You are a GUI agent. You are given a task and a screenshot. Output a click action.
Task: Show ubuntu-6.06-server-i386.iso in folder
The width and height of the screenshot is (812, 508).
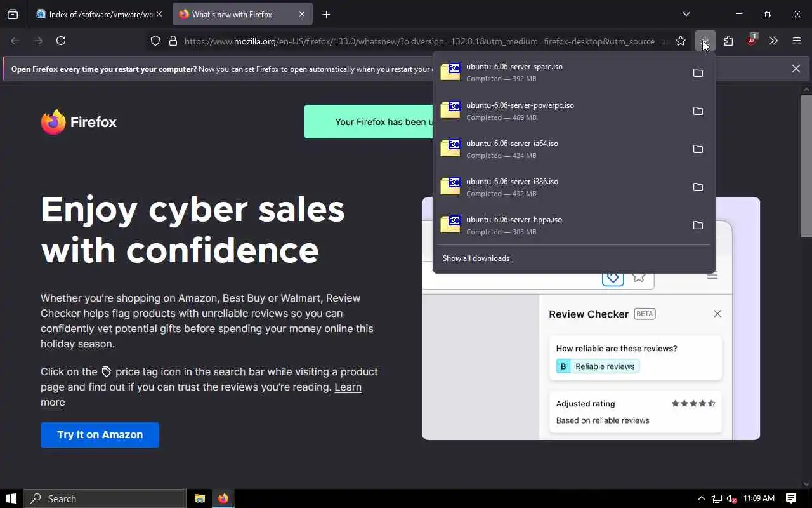point(698,187)
